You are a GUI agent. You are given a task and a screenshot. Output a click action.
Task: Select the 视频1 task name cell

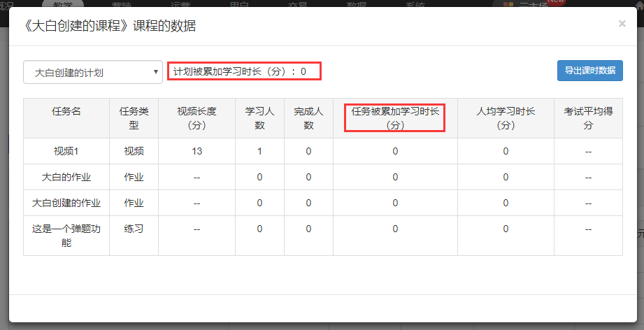tap(66, 151)
